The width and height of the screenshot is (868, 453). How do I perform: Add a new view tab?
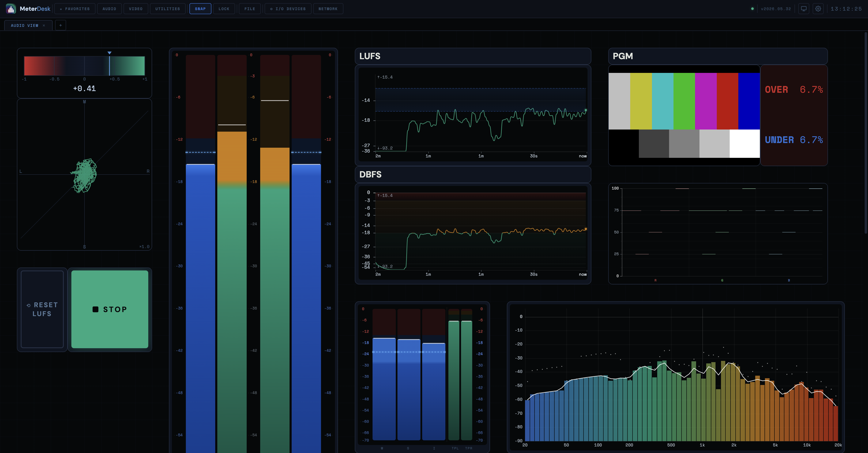[x=61, y=25]
